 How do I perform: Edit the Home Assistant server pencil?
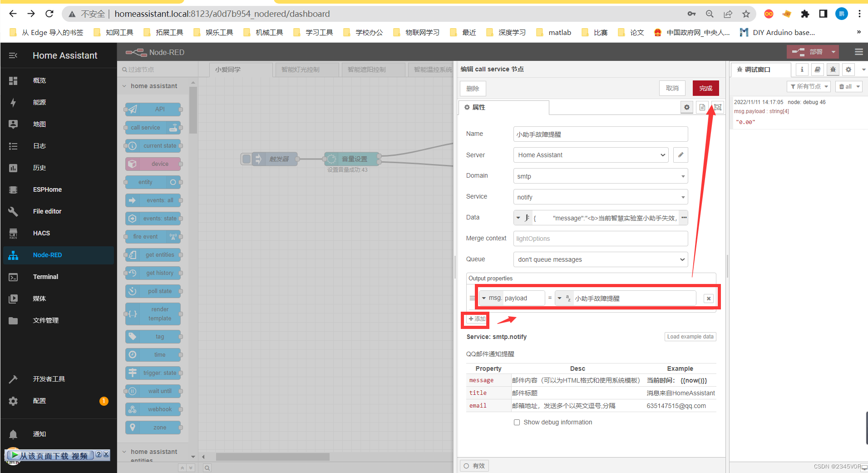681,155
